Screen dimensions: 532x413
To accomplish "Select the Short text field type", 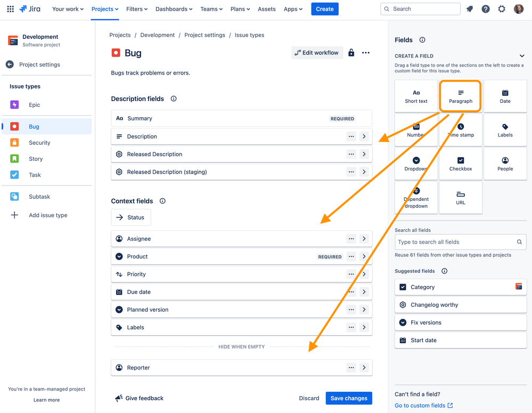I will click(x=416, y=96).
